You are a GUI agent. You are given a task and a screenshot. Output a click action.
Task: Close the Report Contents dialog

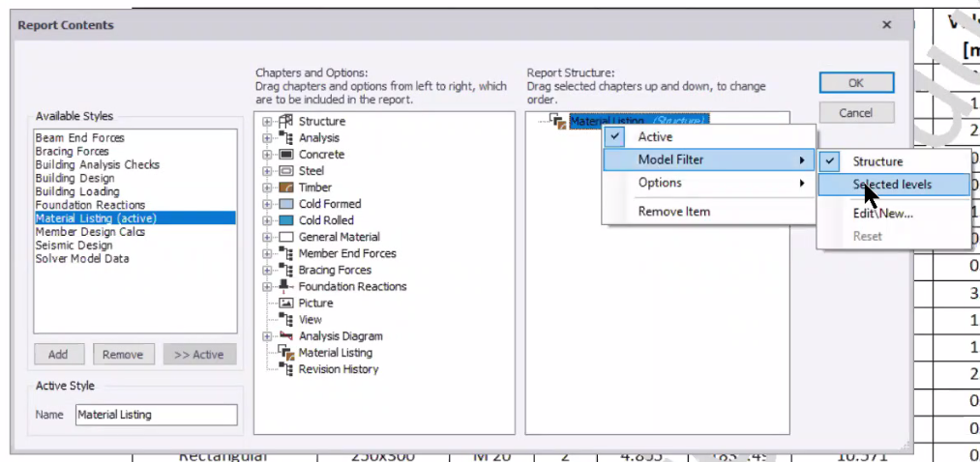[887, 25]
